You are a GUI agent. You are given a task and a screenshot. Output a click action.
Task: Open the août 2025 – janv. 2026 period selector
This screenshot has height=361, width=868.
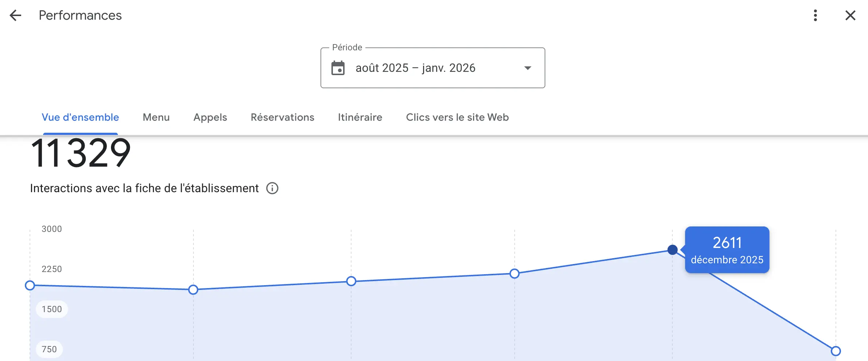pyautogui.click(x=415, y=68)
